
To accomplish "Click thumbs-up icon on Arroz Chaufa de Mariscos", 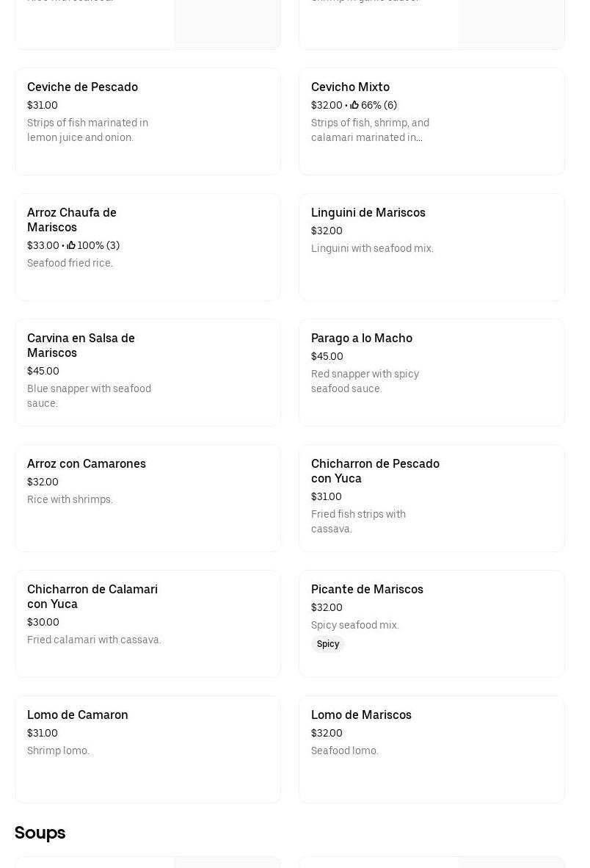I will [71, 246].
